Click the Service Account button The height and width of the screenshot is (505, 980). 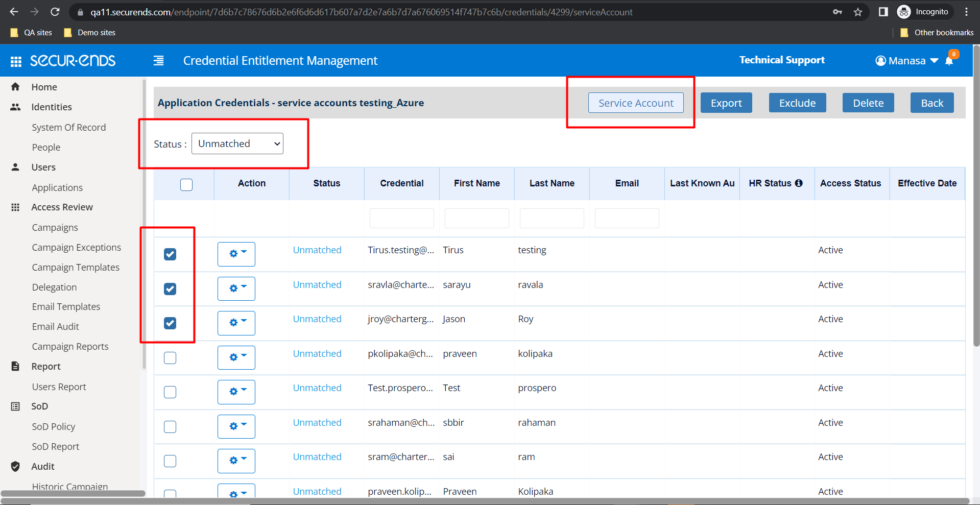tap(635, 103)
